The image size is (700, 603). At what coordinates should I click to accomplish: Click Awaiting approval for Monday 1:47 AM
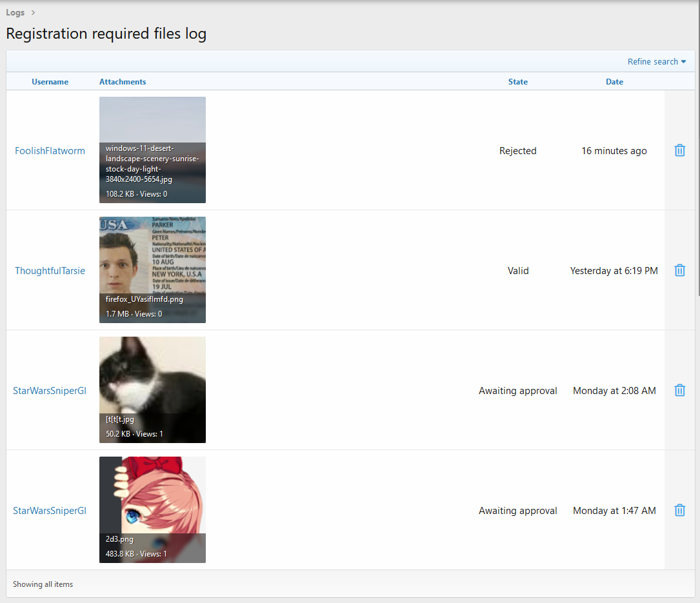(x=518, y=511)
